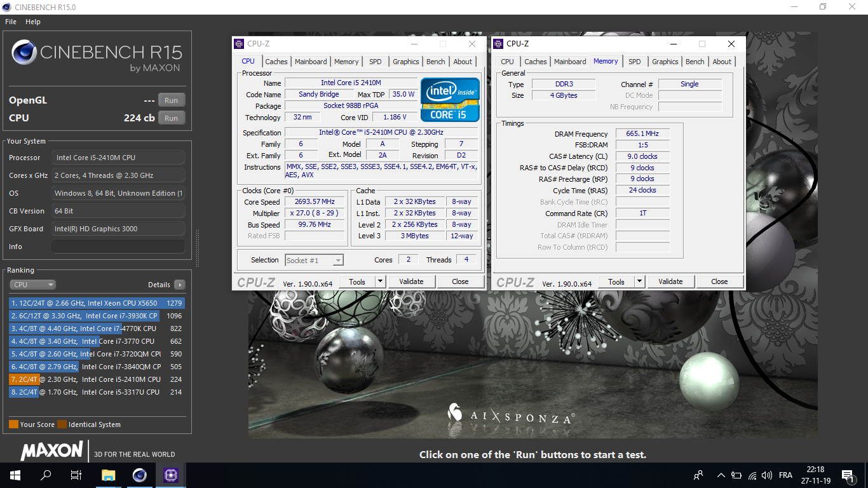
Task: Click Close button in left CPU-Z window
Action: (x=460, y=281)
